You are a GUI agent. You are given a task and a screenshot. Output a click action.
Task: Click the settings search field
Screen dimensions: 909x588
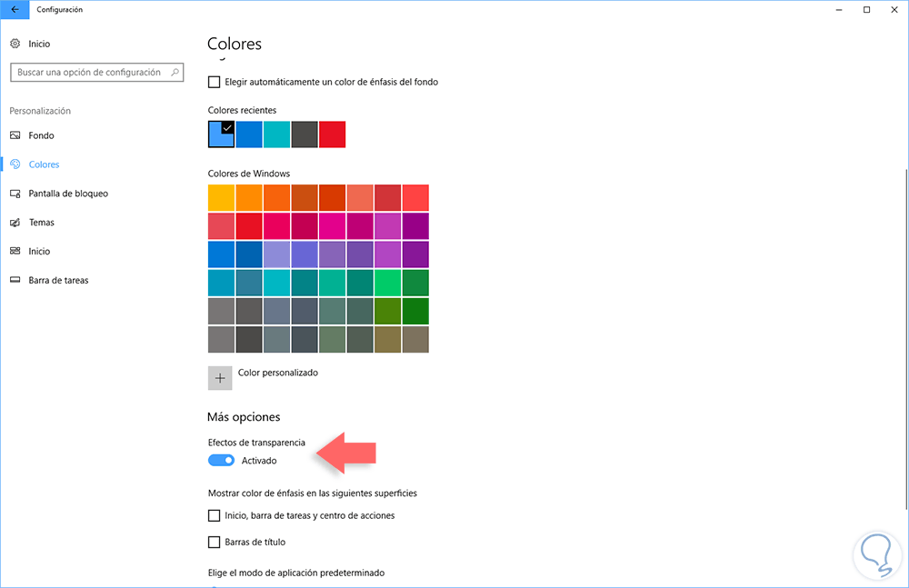tap(89, 73)
